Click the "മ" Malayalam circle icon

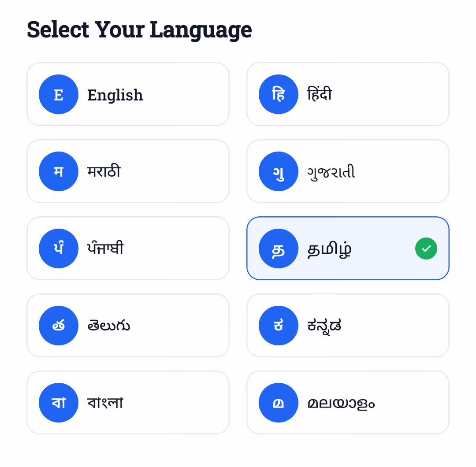[278, 402]
